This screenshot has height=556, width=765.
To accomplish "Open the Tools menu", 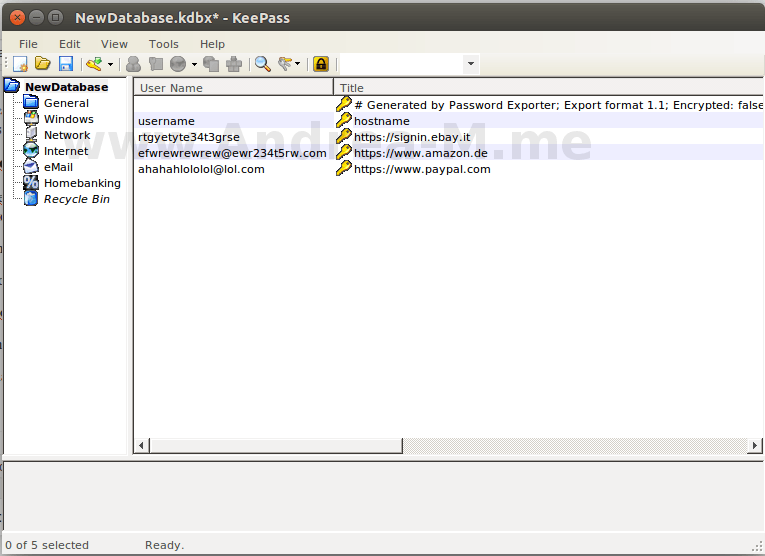I will [163, 44].
